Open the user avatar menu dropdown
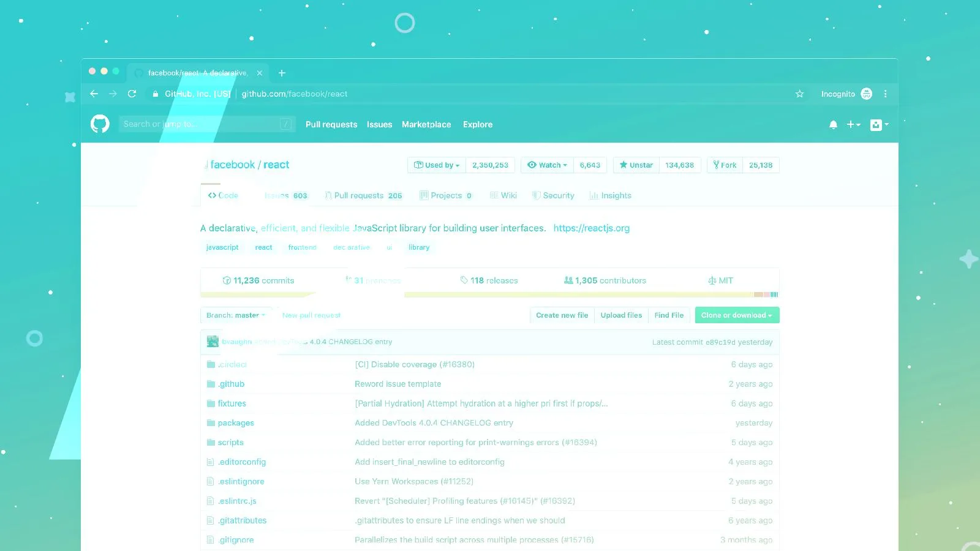 coord(880,124)
